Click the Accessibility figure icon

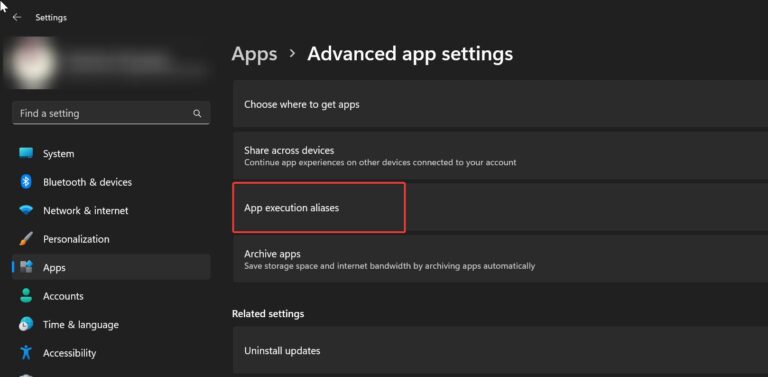coord(26,353)
